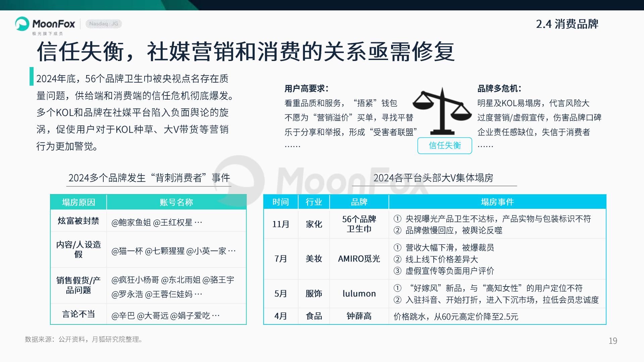This screenshot has width=644, height=362.
Task: Select the AMIRO觅光 brand cell
Action: coord(359,259)
